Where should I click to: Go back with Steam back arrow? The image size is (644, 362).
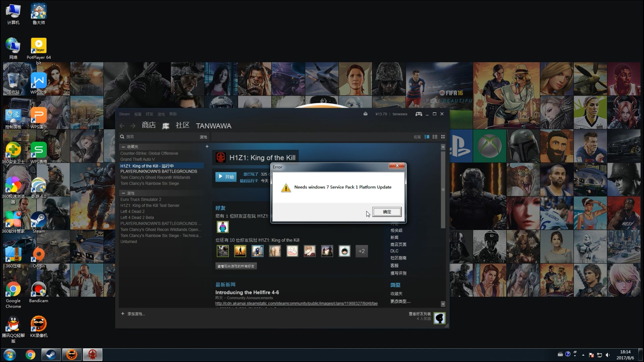[122, 126]
